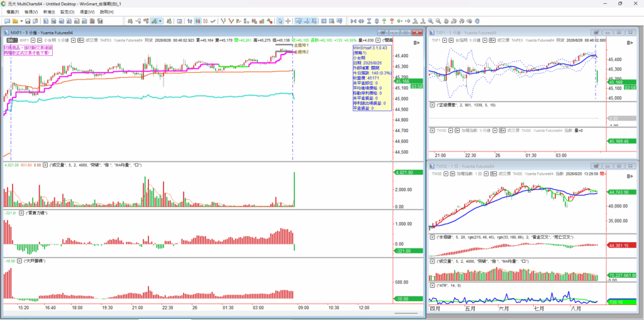Viewport: 644px width, 320px height.
Task: Open the 新增(I) menu
Action: (x=49, y=12)
